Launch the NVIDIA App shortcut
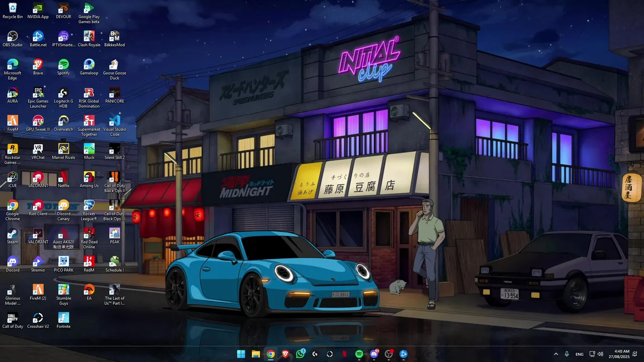The height and width of the screenshot is (362, 644). [x=38, y=11]
